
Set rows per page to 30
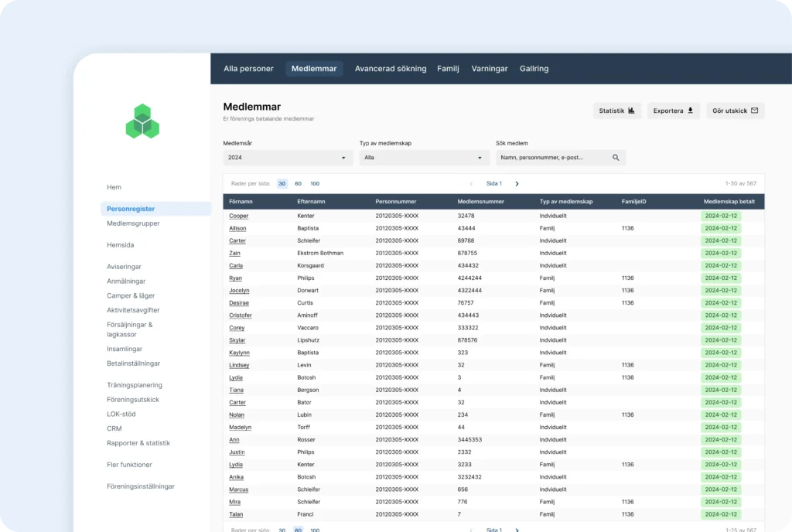click(x=282, y=184)
